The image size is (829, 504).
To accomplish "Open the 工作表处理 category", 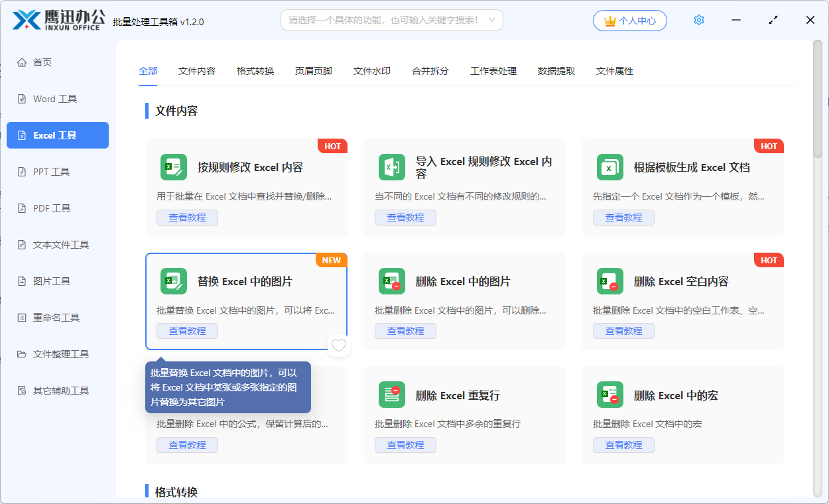I will [493, 71].
